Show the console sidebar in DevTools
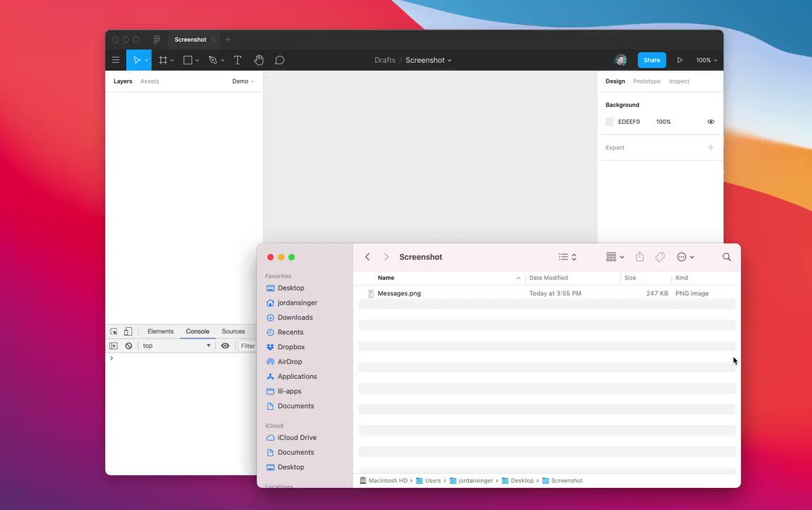 [x=113, y=346]
